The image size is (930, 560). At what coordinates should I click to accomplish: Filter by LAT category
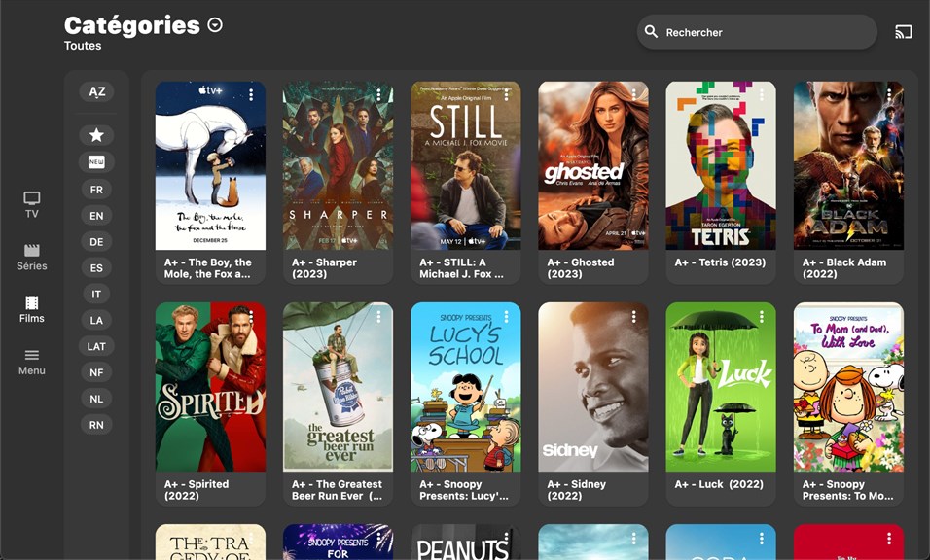pyautogui.click(x=96, y=346)
